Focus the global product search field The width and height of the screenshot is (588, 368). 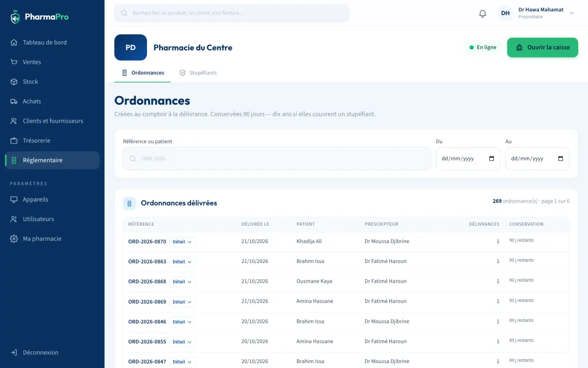pyautogui.click(x=232, y=13)
